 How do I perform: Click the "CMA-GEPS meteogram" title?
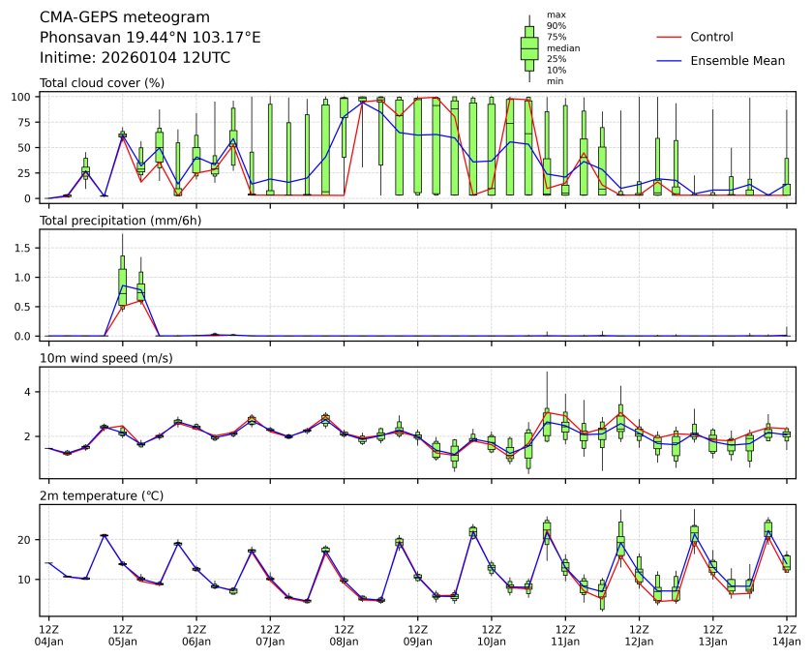tap(118, 17)
